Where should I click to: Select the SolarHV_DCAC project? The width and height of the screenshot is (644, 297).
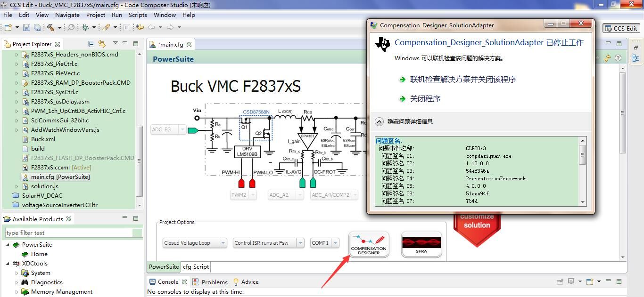pyautogui.click(x=42, y=196)
